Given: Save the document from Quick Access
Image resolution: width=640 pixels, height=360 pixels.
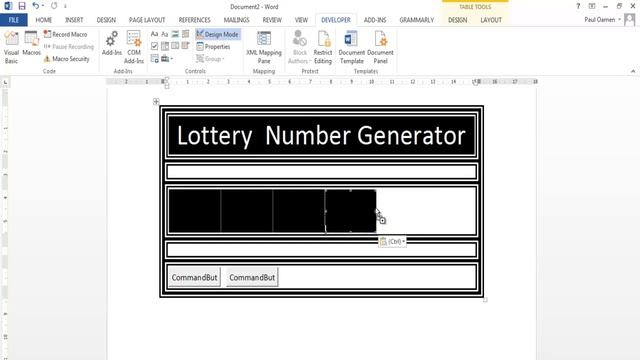Looking at the screenshot, I should click(x=22, y=6).
